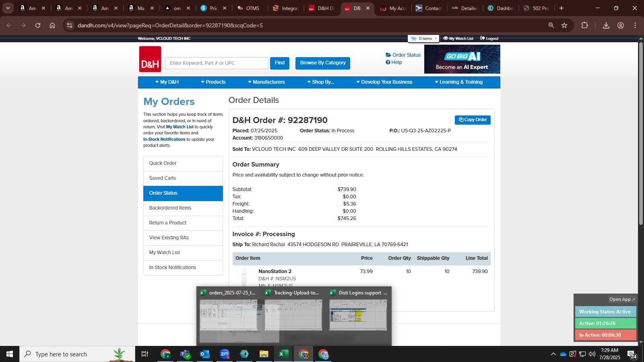Image resolution: width=644 pixels, height=362 pixels.
Task: Open the Order Status header link
Action: coord(403,55)
